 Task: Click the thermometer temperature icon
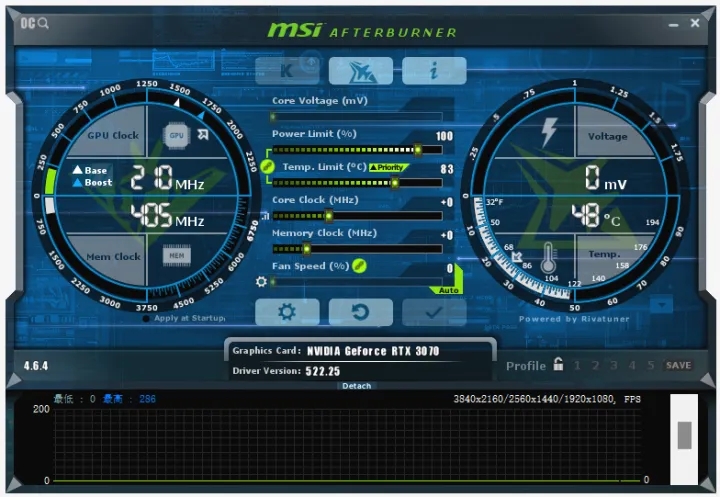[548, 259]
